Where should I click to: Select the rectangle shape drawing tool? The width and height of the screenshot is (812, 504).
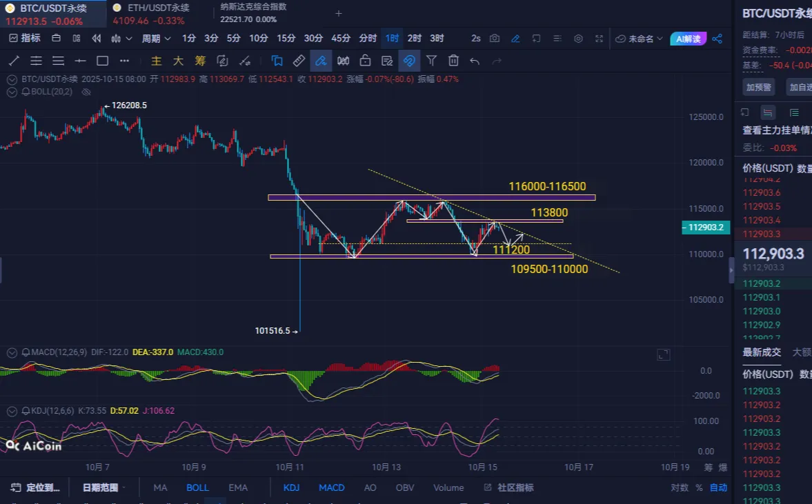[x=103, y=61]
